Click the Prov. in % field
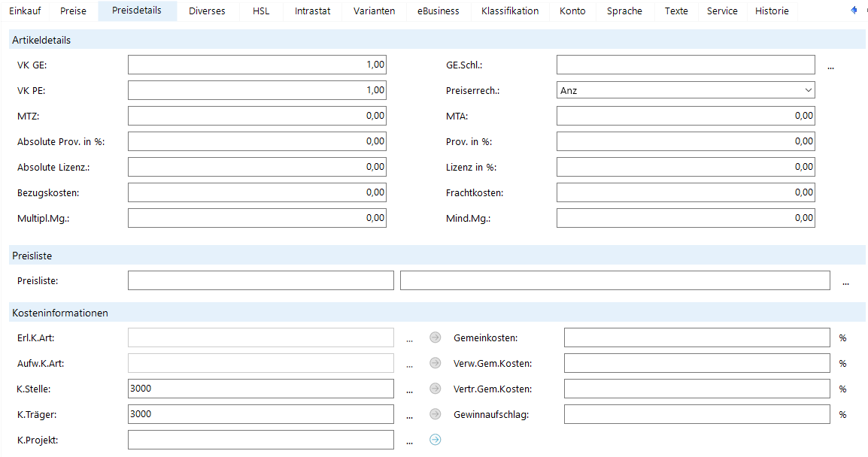Screen dimensions: 868x457 point(686,141)
